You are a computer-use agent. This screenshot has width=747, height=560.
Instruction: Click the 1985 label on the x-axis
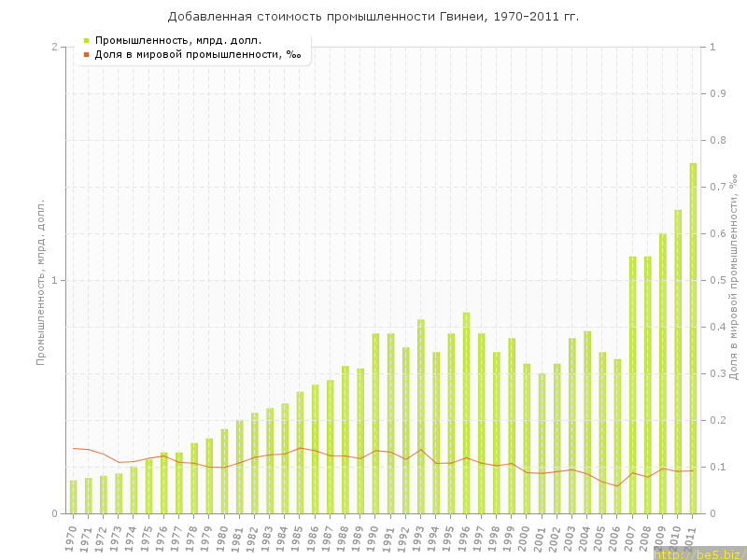click(x=299, y=538)
